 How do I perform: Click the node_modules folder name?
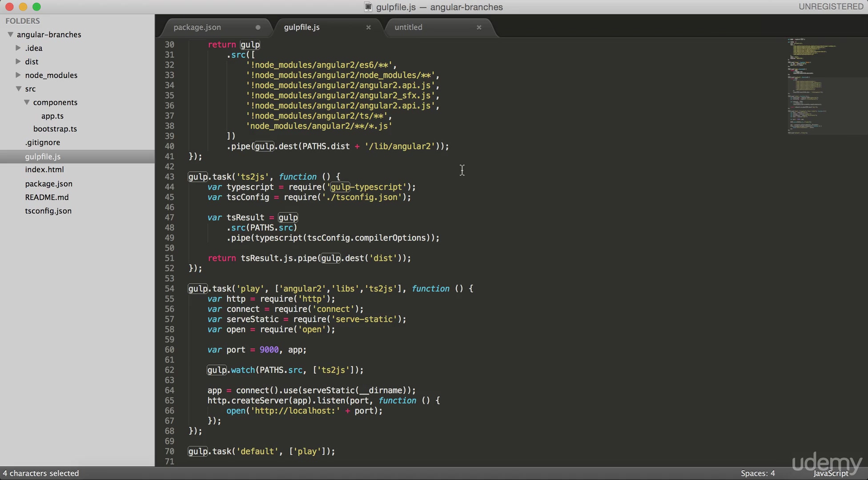[51, 75]
